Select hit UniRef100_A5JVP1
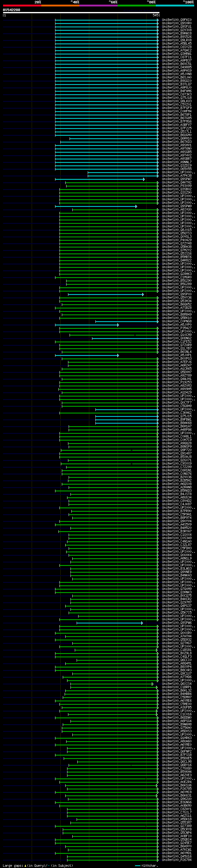 tap(176, 356)
